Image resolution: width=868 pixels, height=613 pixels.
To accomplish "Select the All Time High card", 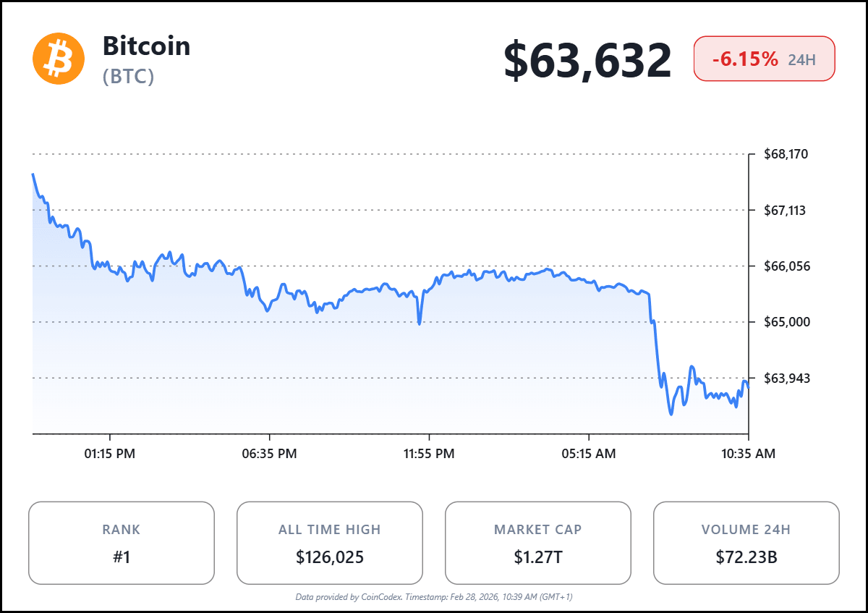I will (330, 543).
